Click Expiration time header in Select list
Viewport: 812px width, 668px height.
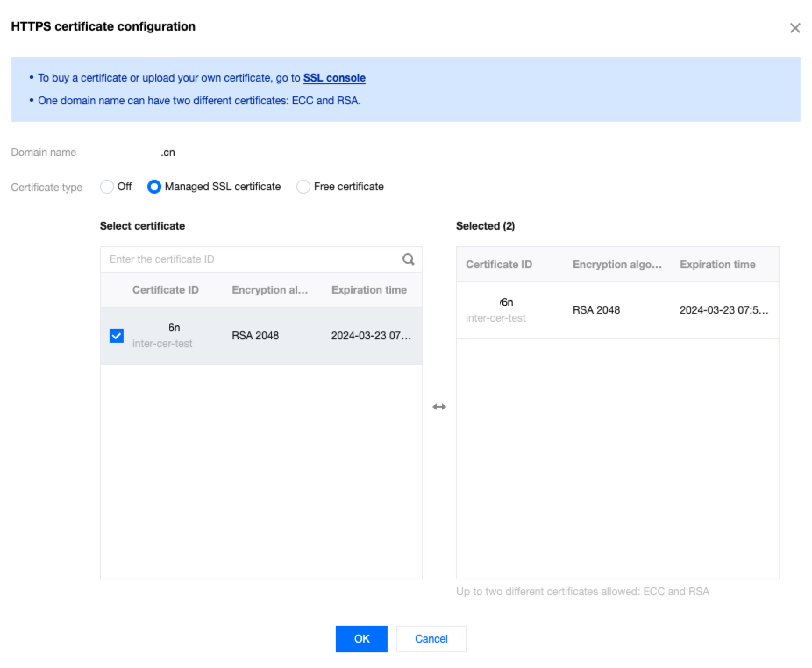[x=369, y=290]
